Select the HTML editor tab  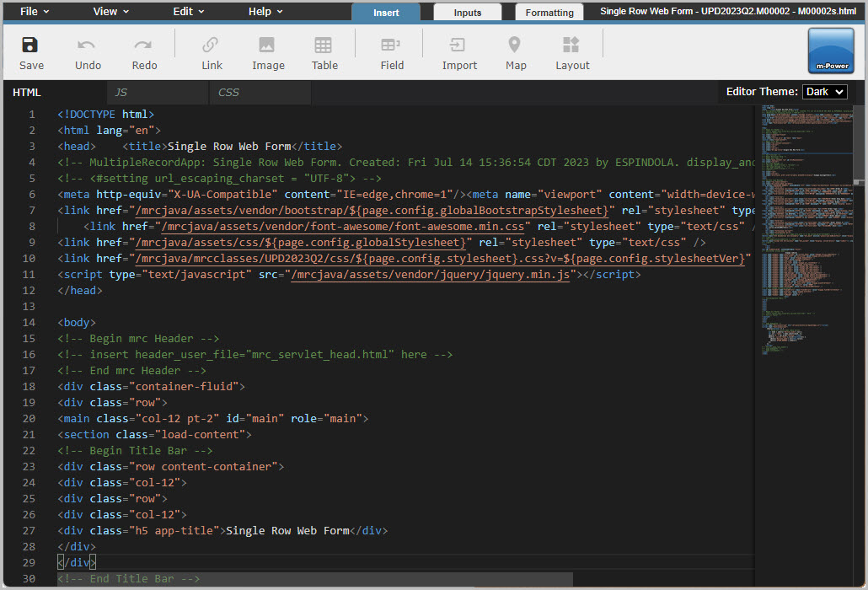(56, 93)
